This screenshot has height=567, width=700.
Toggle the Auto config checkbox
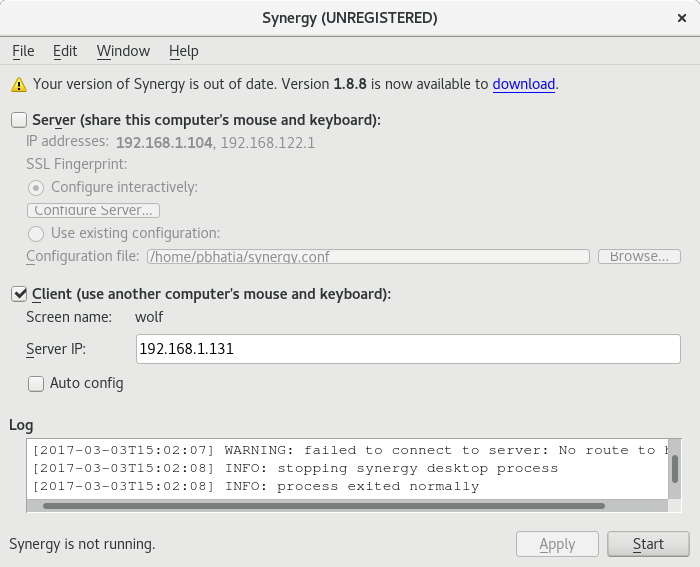(x=36, y=384)
